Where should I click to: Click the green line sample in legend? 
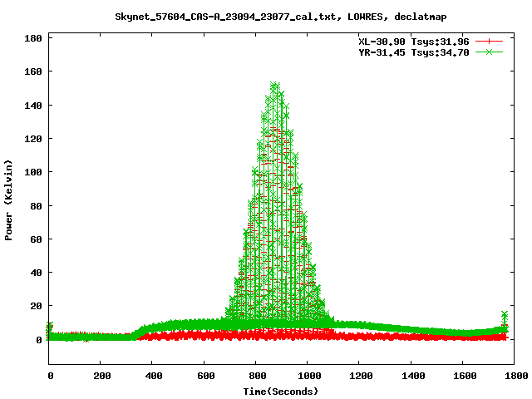[489, 52]
